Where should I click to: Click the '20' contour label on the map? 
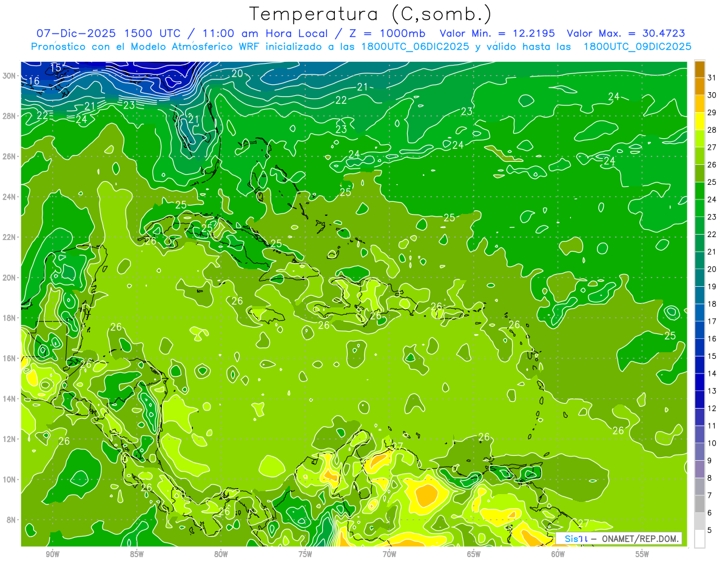(x=237, y=73)
